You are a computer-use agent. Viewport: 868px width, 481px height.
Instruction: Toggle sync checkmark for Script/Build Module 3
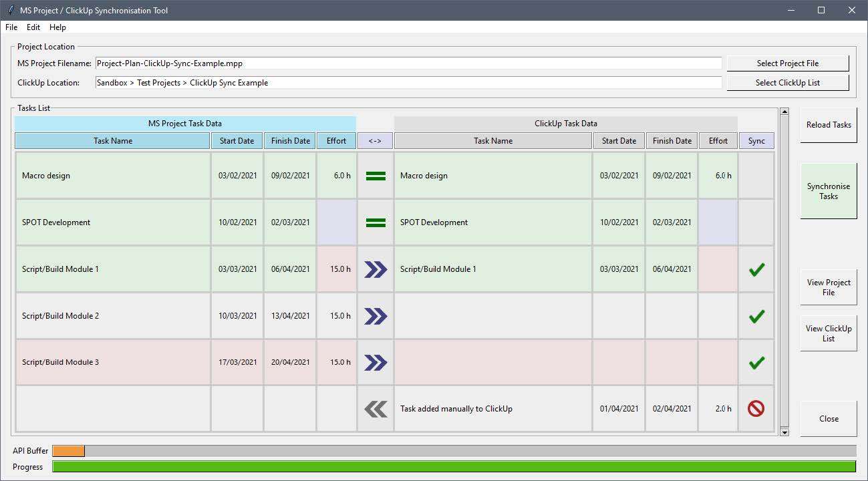756,363
